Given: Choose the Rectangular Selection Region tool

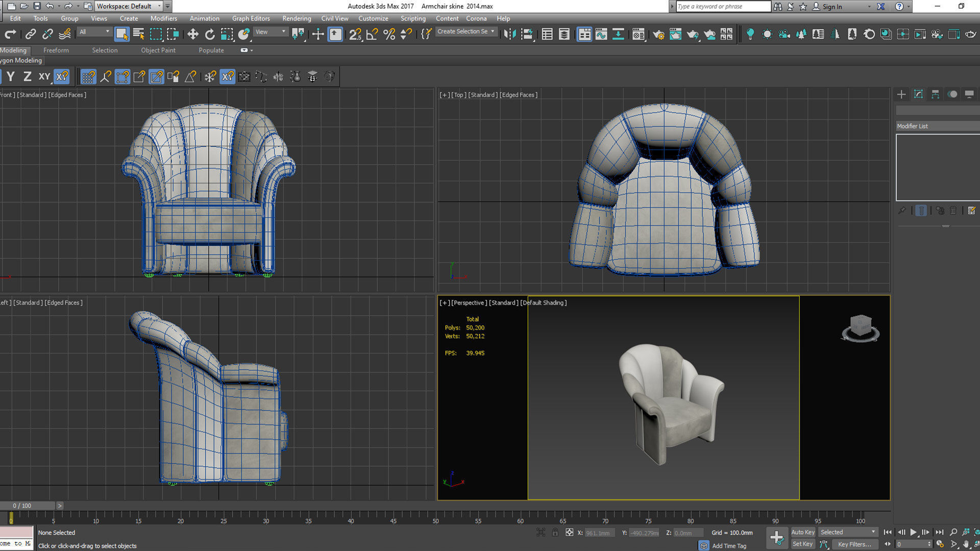Looking at the screenshot, I should click(x=156, y=34).
